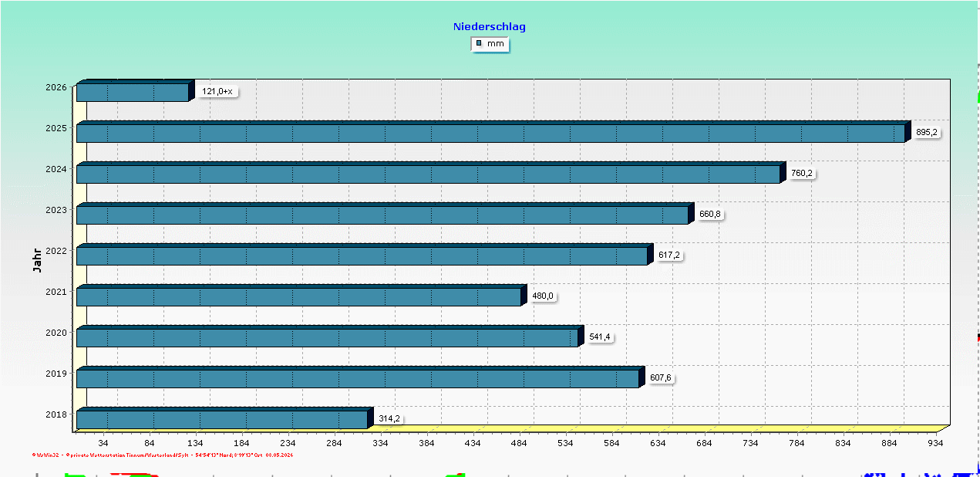Click the 634 x-axis tick label
The height and width of the screenshot is (477, 980).
tap(658, 443)
